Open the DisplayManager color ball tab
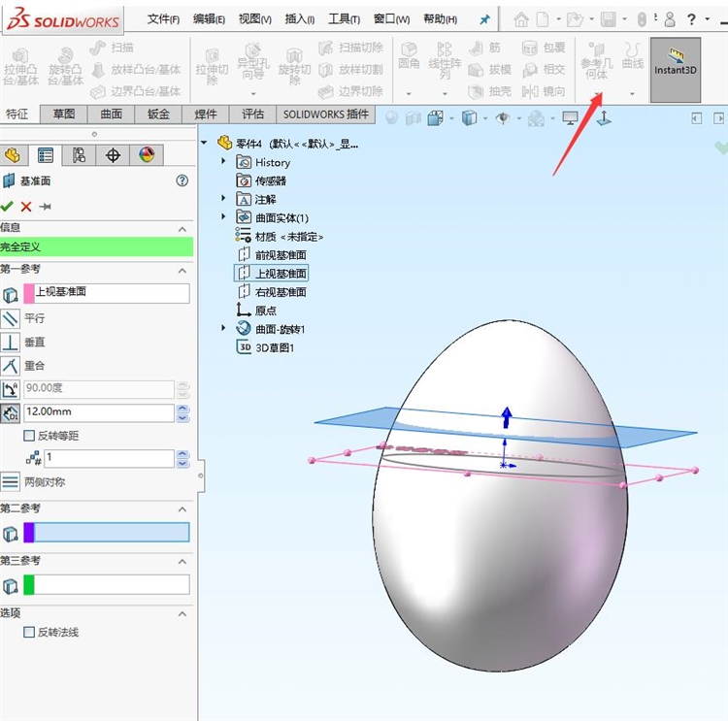This screenshot has height=721, width=728. point(147,155)
